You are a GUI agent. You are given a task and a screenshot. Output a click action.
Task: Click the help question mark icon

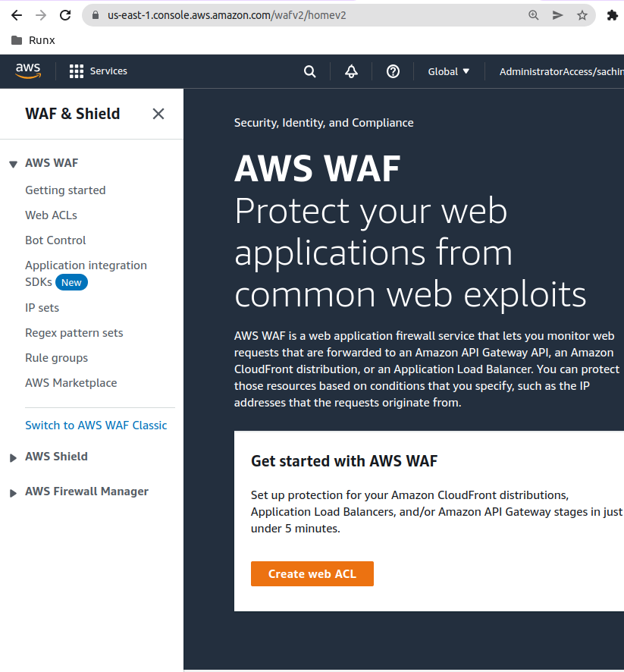pos(393,71)
